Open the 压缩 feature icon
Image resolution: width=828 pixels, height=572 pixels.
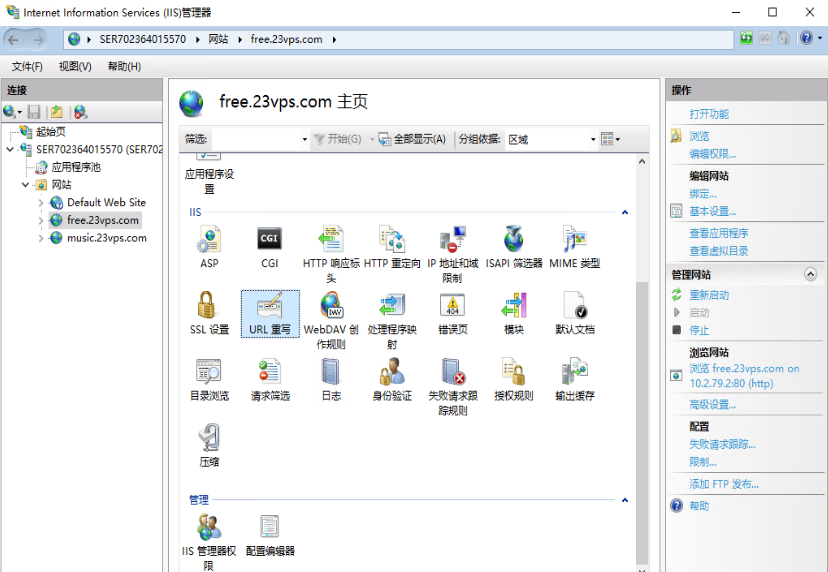[209, 446]
